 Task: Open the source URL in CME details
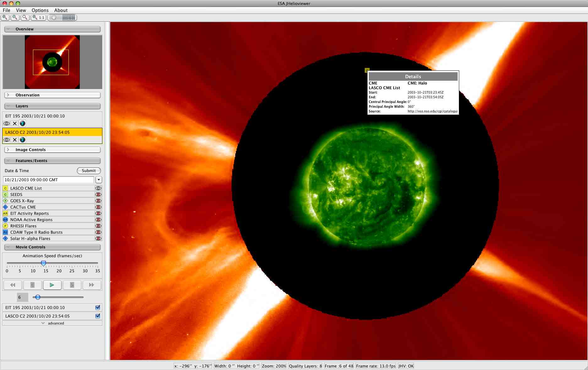(x=433, y=111)
